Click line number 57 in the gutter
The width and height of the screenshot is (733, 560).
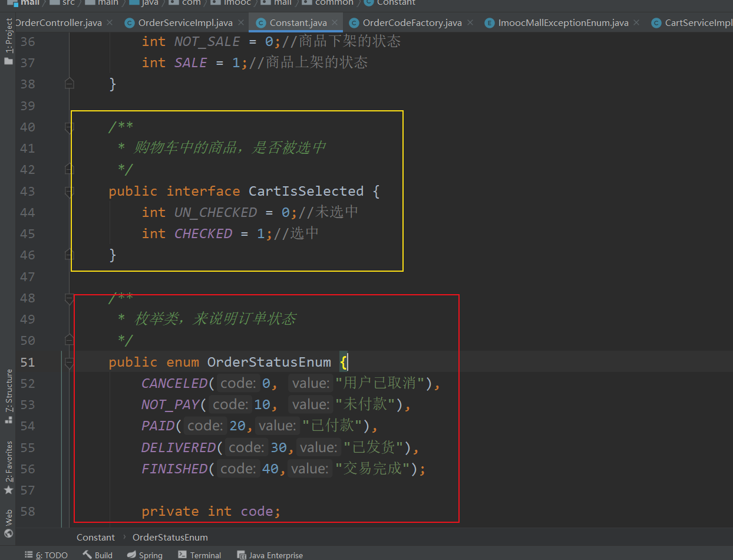pos(28,490)
